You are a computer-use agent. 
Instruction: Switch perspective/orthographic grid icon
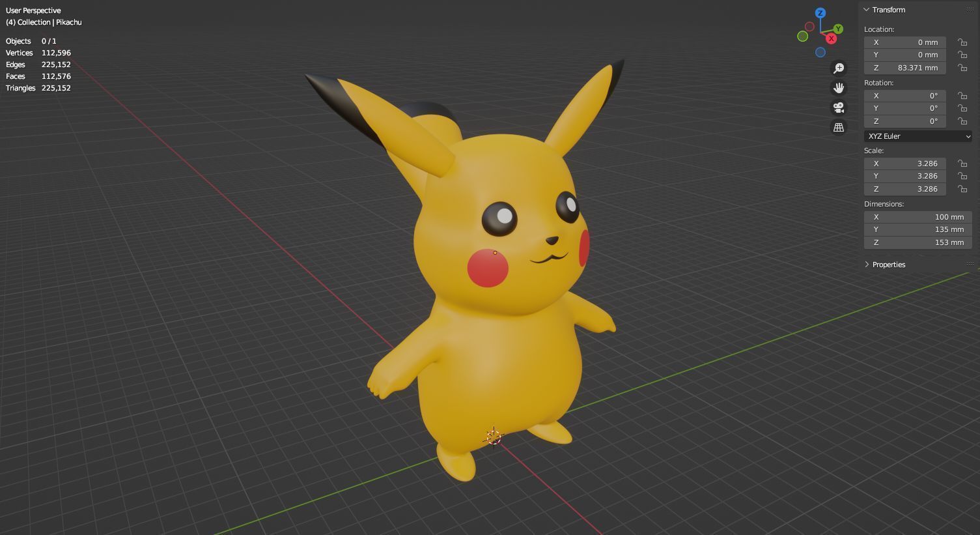click(x=839, y=127)
